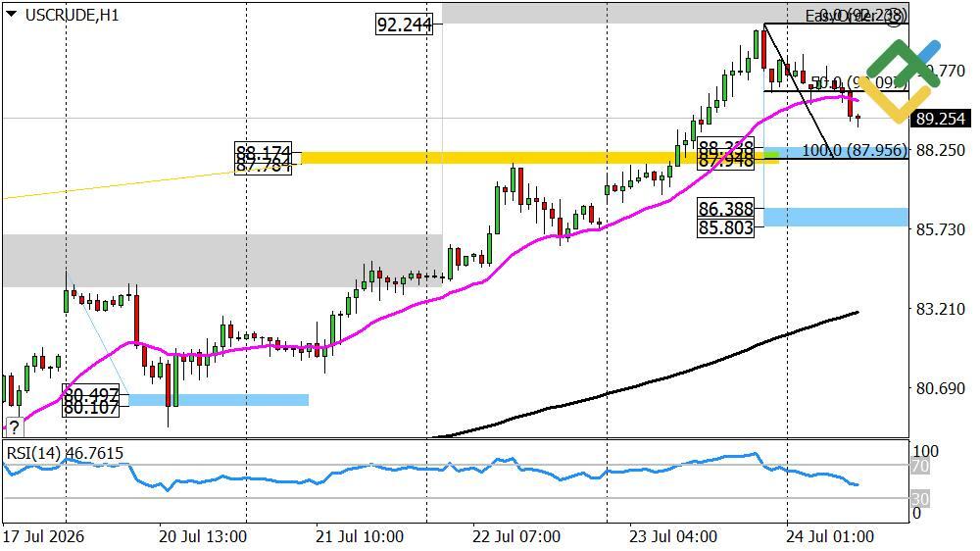Click the 86.388 price level label
The image size is (980, 551).
725,208
